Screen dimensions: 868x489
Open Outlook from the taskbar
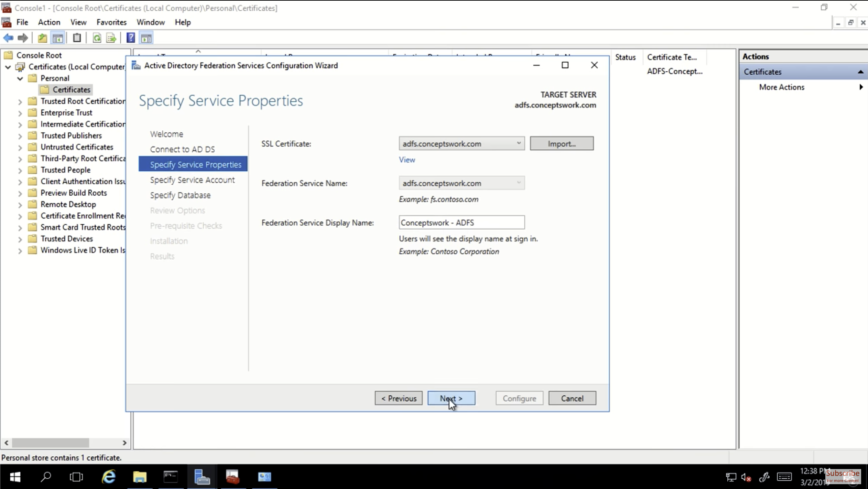(x=264, y=477)
